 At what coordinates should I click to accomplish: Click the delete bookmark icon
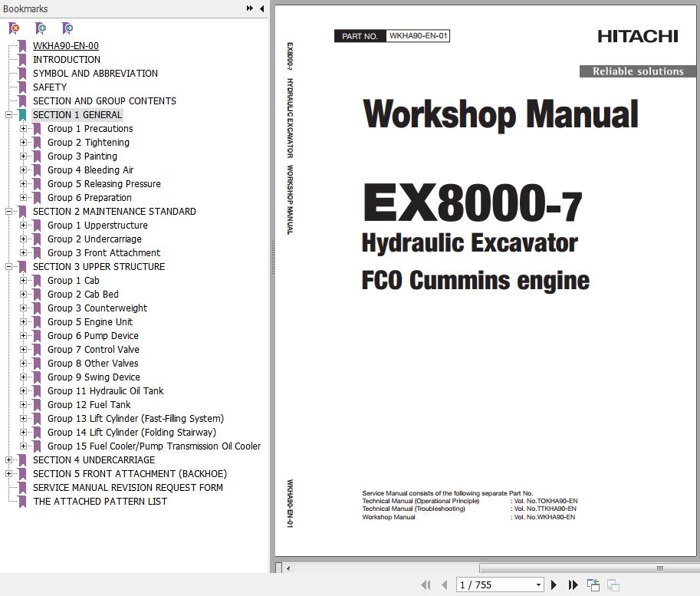click(14, 28)
